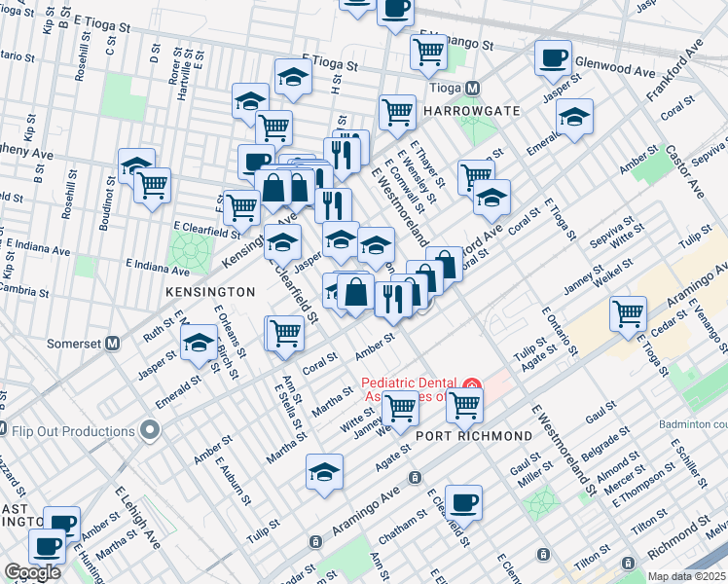
Task: Open the Somerset metro station icon
Action: click(x=113, y=343)
